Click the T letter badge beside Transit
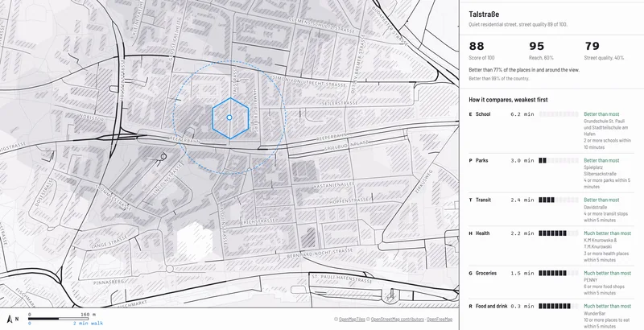Viewport: 644px width, 330px height. (x=470, y=200)
